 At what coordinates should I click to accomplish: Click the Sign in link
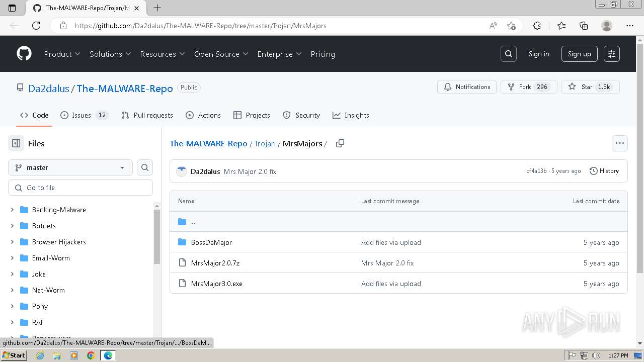point(539,54)
